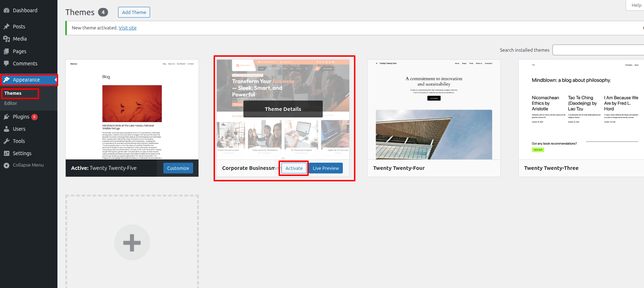
Task: Focus the Search installed themes field
Action: (598, 50)
